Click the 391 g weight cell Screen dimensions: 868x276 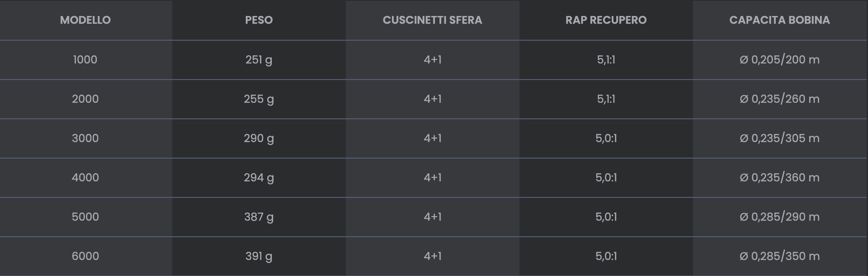259,256
